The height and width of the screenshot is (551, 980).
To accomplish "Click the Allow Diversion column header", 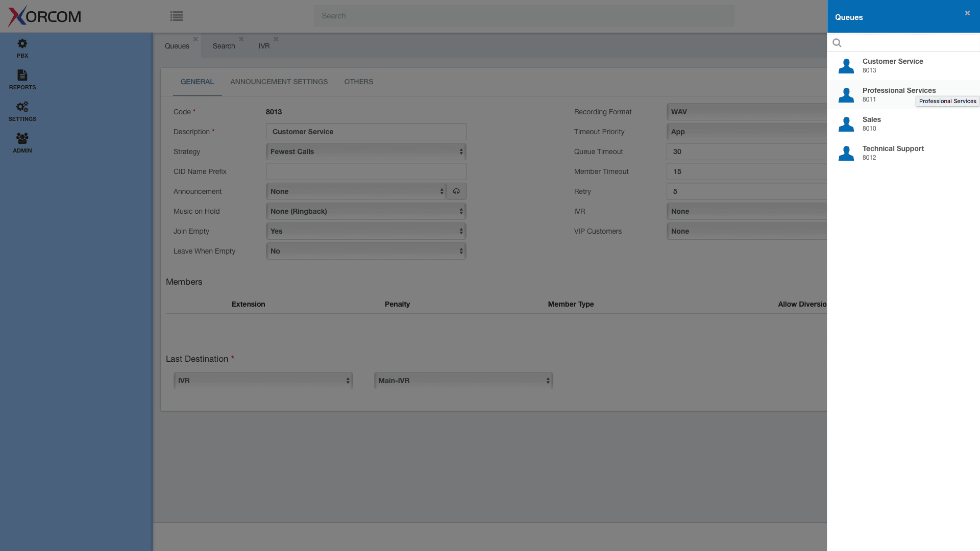I will tap(802, 304).
